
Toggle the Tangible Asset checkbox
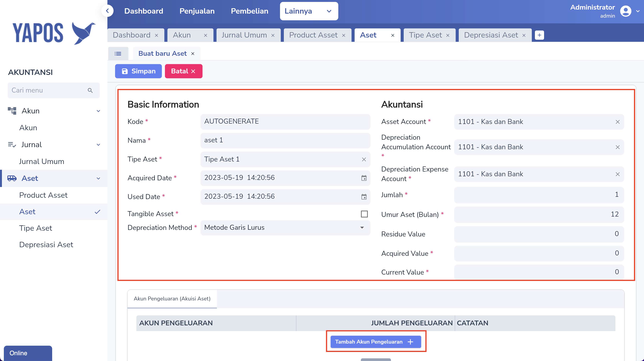click(364, 214)
